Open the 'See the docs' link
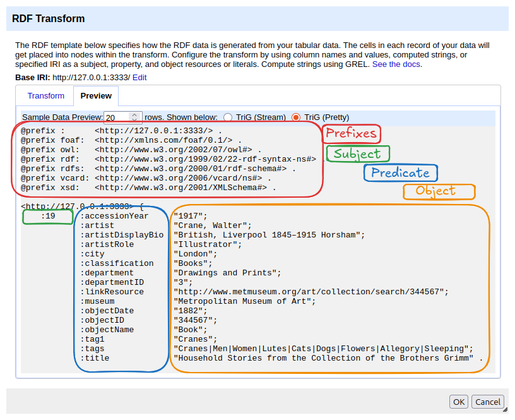Image resolution: width=515 pixels, height=420 pixels. click(x=396, y=64)
